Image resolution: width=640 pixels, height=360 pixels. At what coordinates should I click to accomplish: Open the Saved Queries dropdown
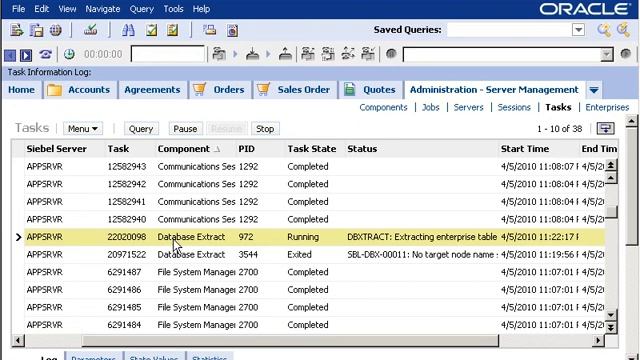coord(578,30)
